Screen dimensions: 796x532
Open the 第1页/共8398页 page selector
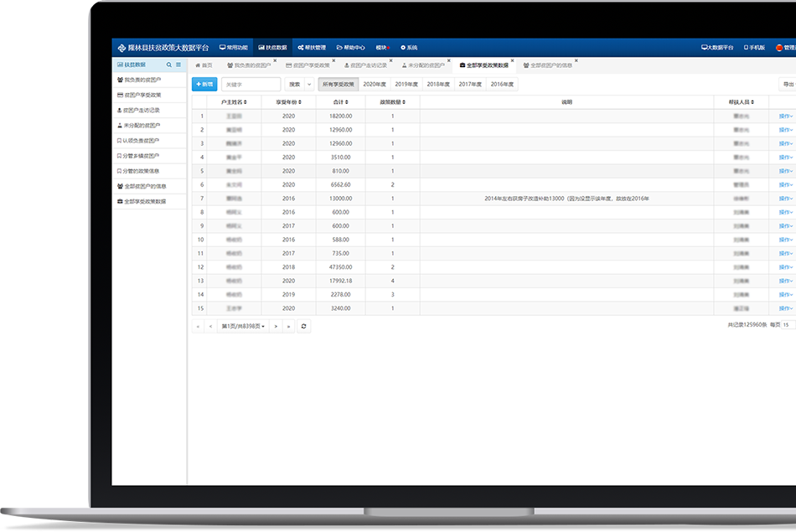(243, 327)
